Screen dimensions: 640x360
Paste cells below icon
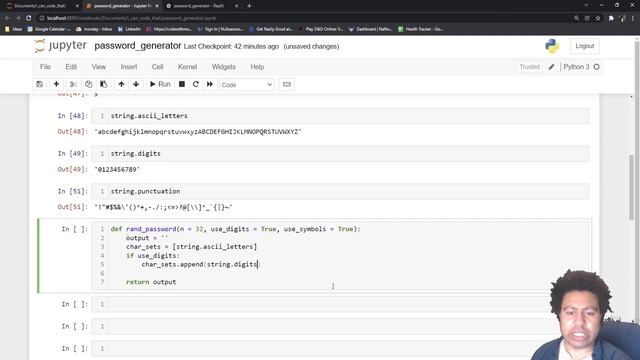point(104,84)
